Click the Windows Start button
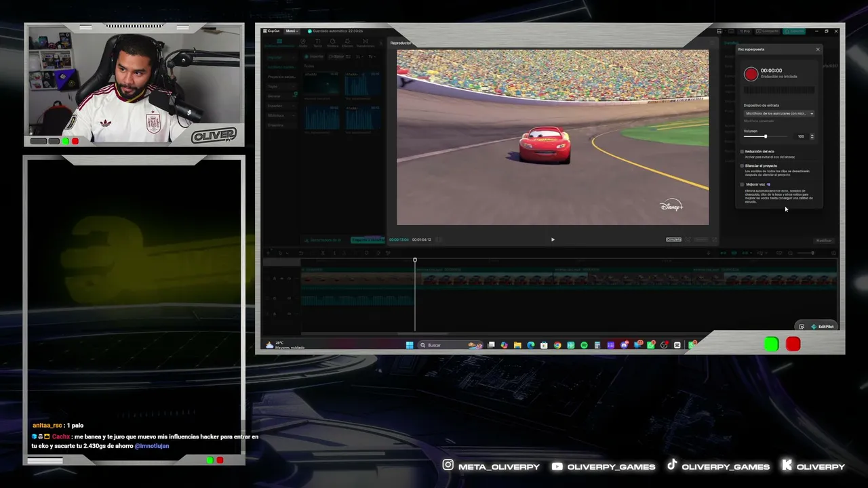The height and width of the screenshot is (488, 868). 410,345
